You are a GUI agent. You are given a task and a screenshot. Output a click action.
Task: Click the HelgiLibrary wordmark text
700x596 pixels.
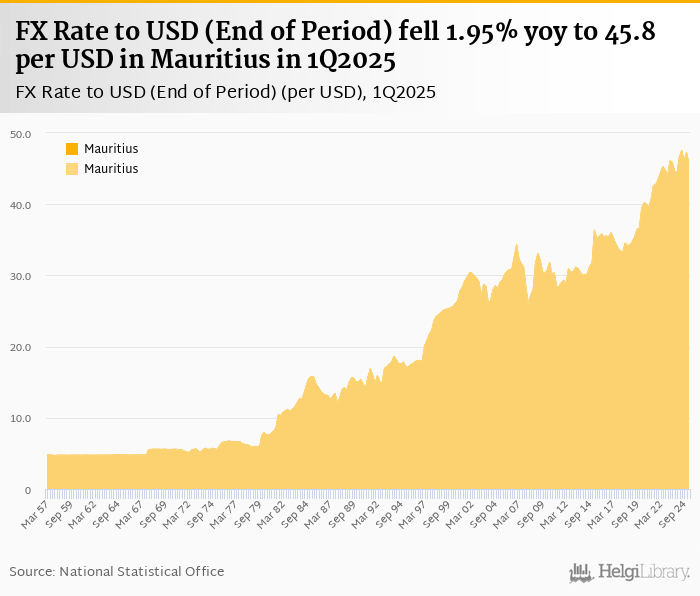tap(644, 572)
